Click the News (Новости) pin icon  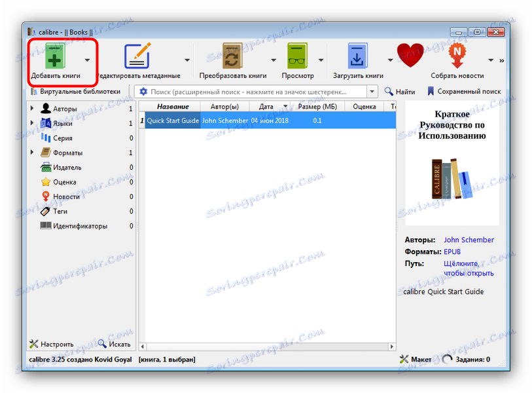(45, 196)
